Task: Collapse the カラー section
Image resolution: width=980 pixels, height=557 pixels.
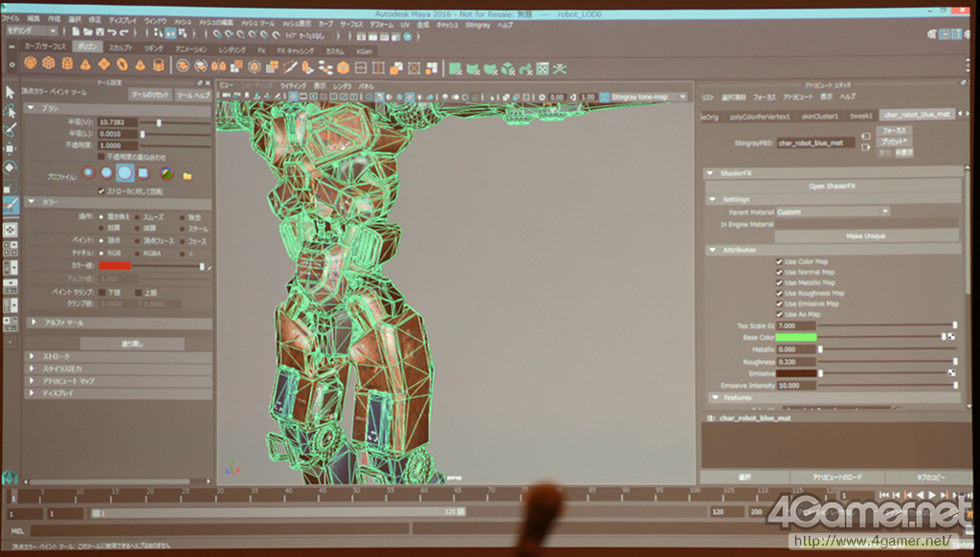Action: point(31,202)
